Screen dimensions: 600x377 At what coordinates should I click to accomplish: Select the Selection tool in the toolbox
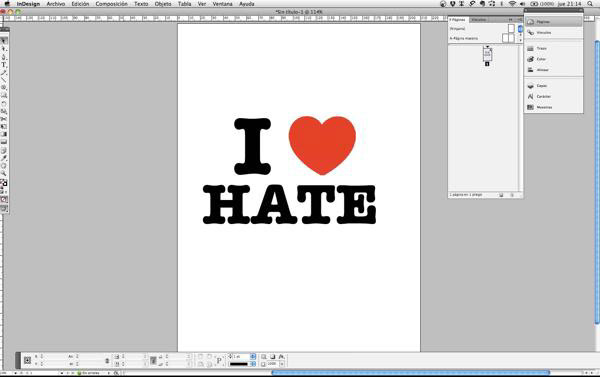coord(4,41)
